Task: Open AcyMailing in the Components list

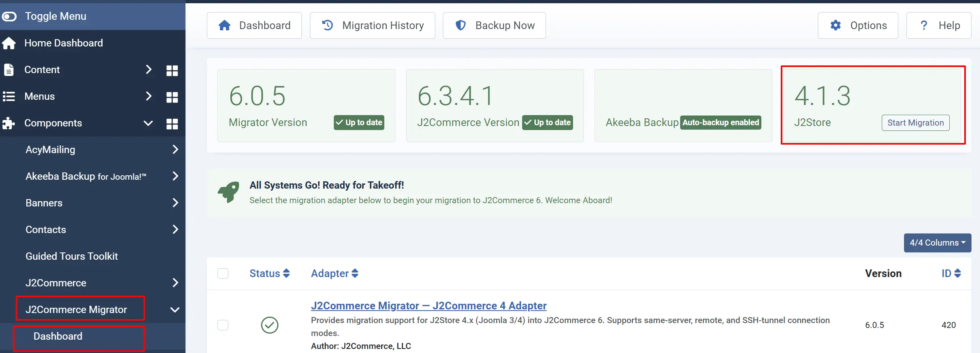Action: 50,149
